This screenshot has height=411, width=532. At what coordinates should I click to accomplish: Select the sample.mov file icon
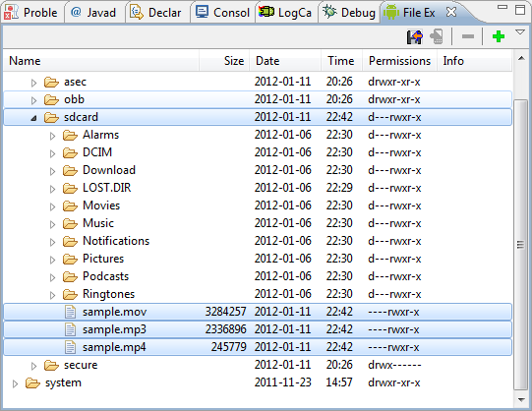click(x=70, y=312)
